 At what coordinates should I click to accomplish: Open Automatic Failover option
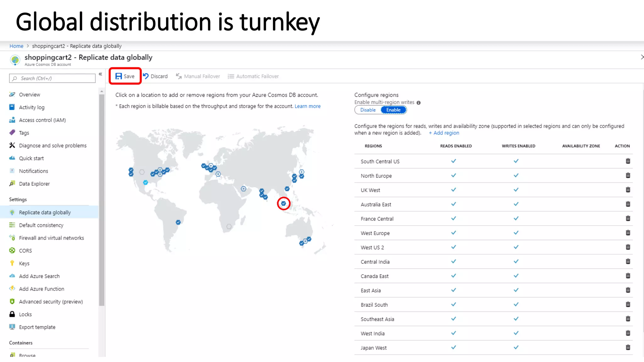(x=253, y=76)
